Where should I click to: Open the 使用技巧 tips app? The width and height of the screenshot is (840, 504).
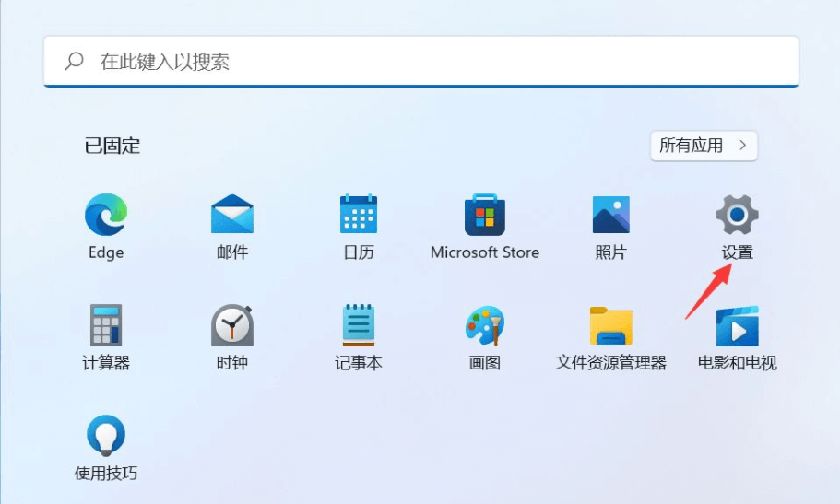tap(106, 436)
